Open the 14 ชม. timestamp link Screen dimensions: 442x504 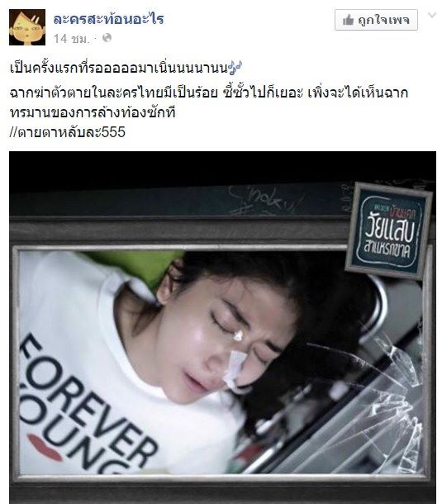71,39
